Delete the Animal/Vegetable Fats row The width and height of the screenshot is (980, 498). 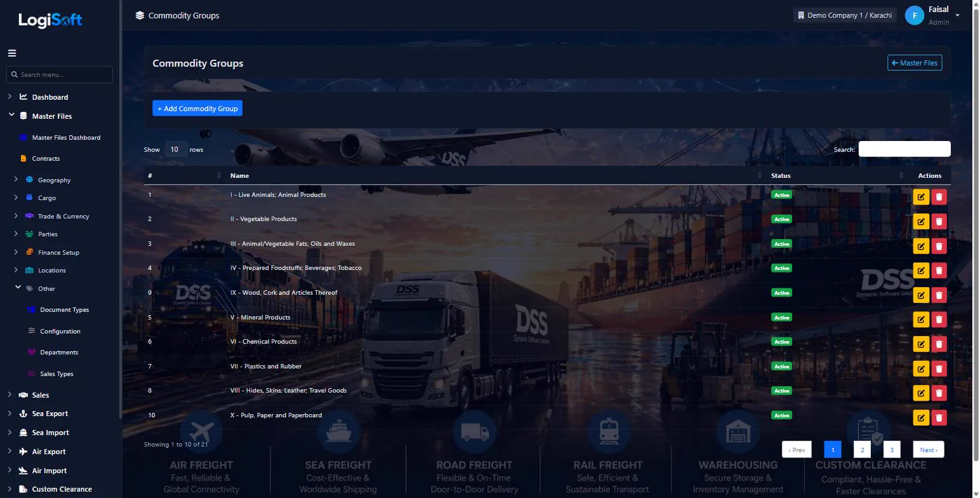click(x=939, y=246)
